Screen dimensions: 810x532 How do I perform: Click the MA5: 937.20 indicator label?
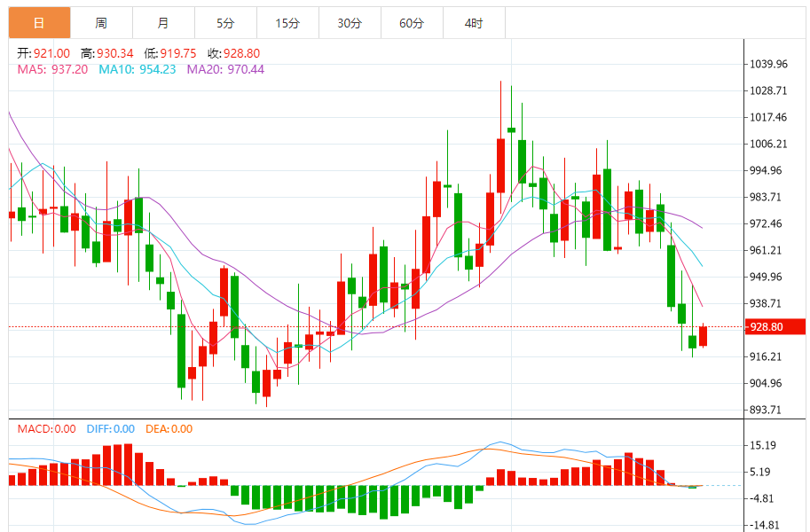tap(52, 69)
